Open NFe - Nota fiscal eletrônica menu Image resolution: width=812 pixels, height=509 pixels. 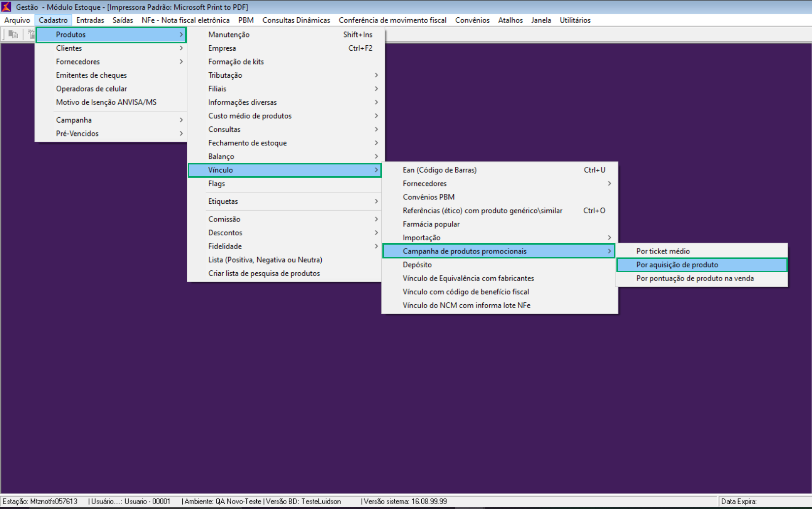[x=185, y=20]
